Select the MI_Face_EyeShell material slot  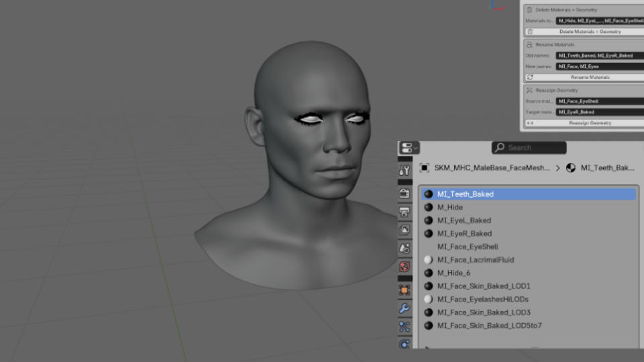(468, 247)
